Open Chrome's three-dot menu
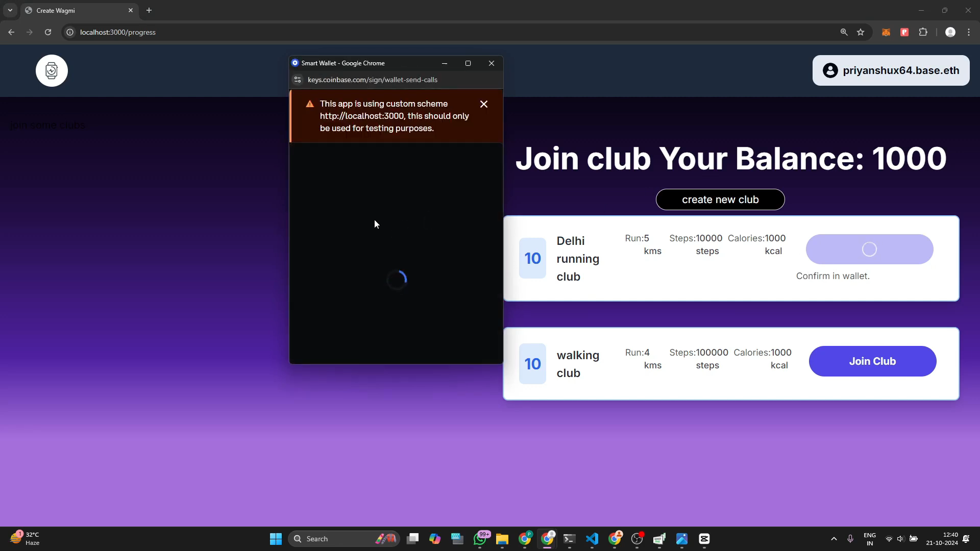980x551 pixels. [x=969, y=32]
